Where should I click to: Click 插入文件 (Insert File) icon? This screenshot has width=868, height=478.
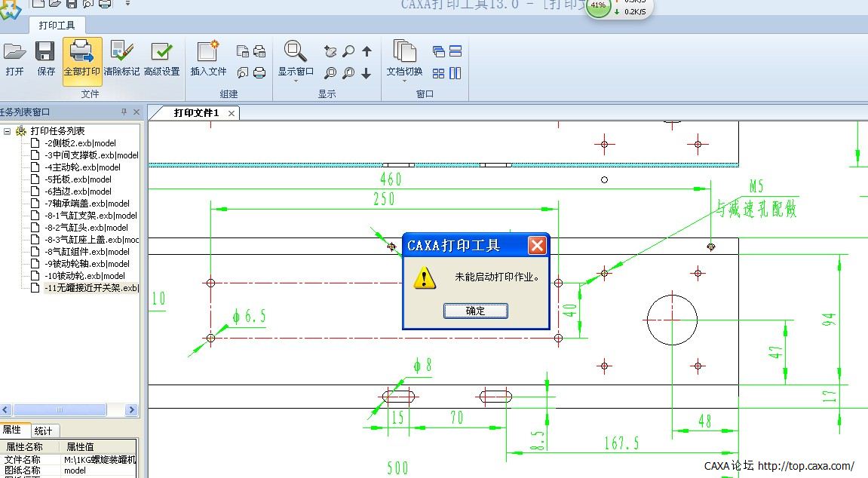(x=208, y=59)
